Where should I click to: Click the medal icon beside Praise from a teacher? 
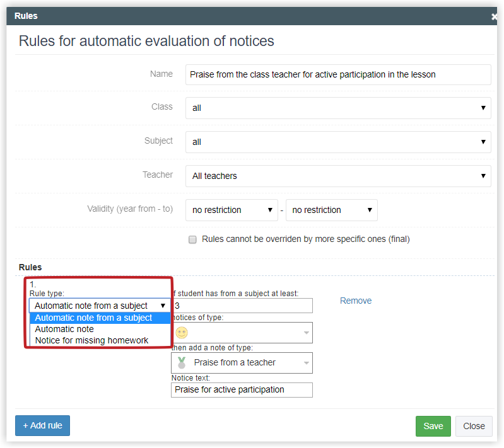click(x=182, y=362)
